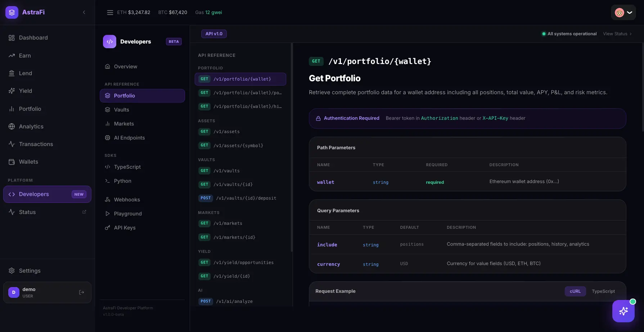Toggle the hamburger menu icon
The image size is (644, 332).
110,13
